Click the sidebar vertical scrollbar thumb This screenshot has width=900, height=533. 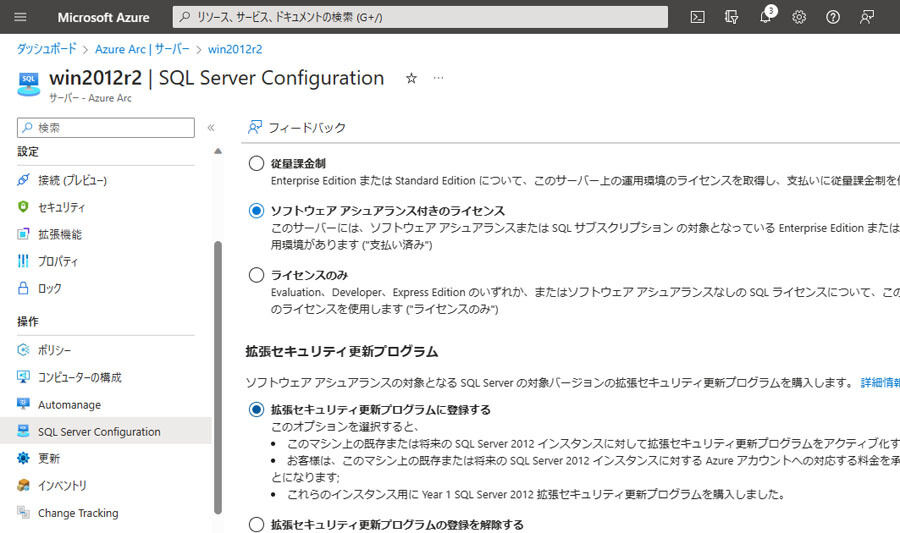(x=218, y=378)
